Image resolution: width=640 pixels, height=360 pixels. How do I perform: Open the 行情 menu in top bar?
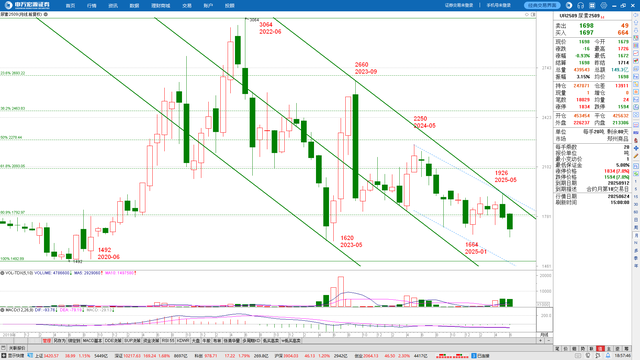(91, 6)
